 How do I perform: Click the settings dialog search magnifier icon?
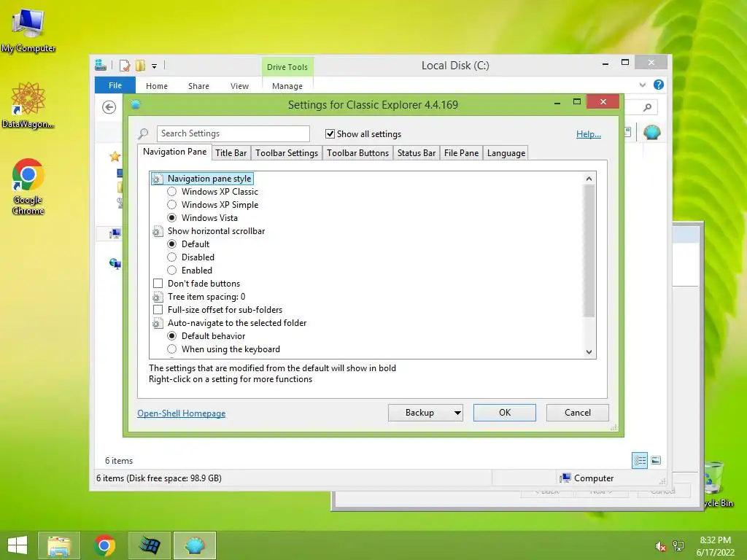(x=143, y=134)
